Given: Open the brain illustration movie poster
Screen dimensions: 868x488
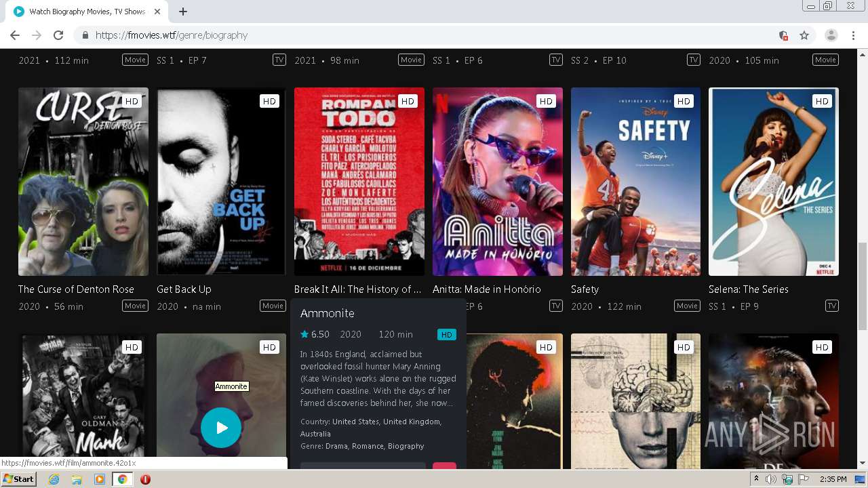Looking at the screenshot, I should [x=635, y=401].
